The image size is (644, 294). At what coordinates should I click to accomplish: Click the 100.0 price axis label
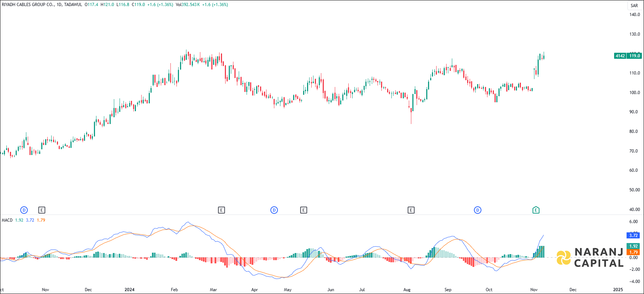pyautogui.click(x=634, y=93)
